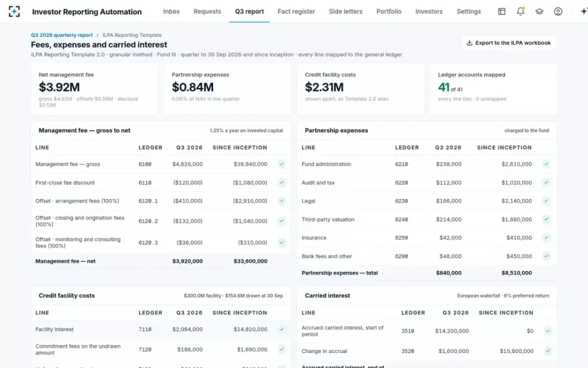Open the learning graduation cap icon
Screen dimensions: 588x368
(539, 11)
